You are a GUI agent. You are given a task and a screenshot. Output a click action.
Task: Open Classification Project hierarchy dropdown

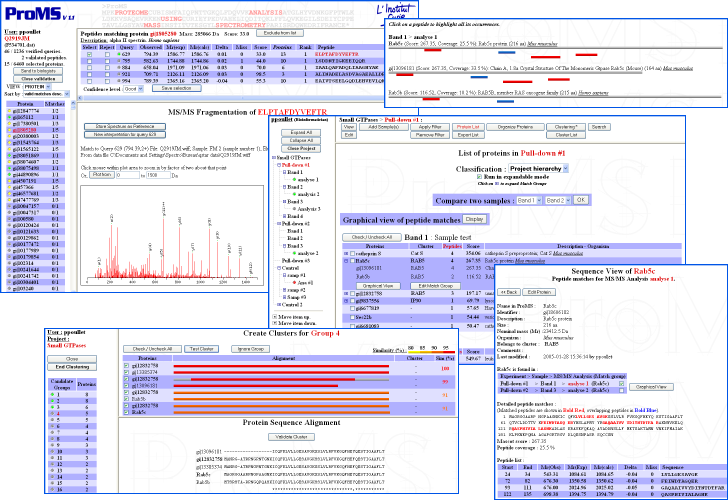click(539, 169)
